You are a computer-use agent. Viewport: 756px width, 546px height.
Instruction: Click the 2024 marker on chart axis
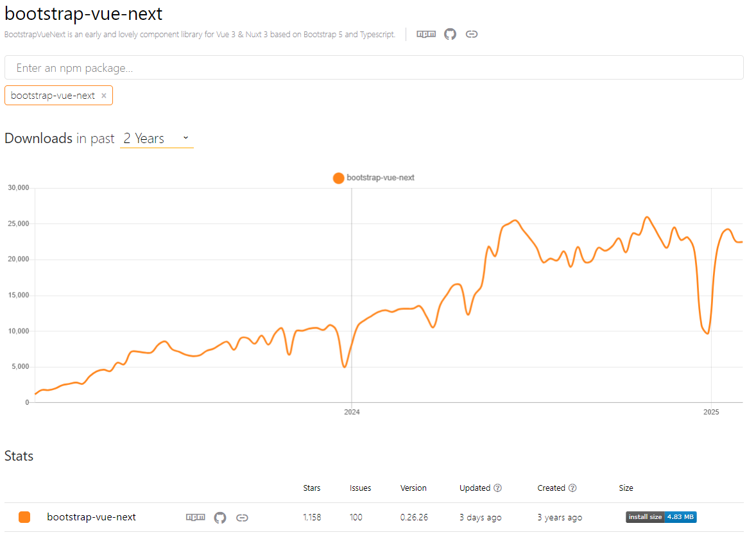(x=352, y=413)
